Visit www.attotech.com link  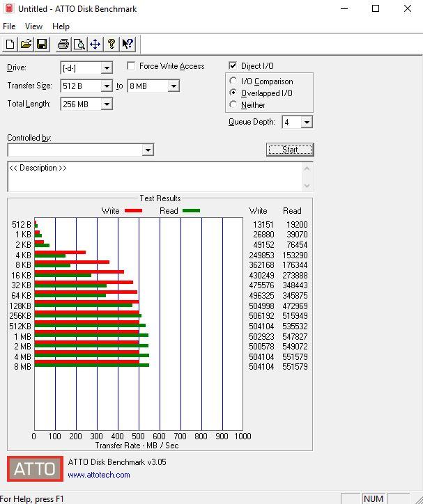click(99, 475)
